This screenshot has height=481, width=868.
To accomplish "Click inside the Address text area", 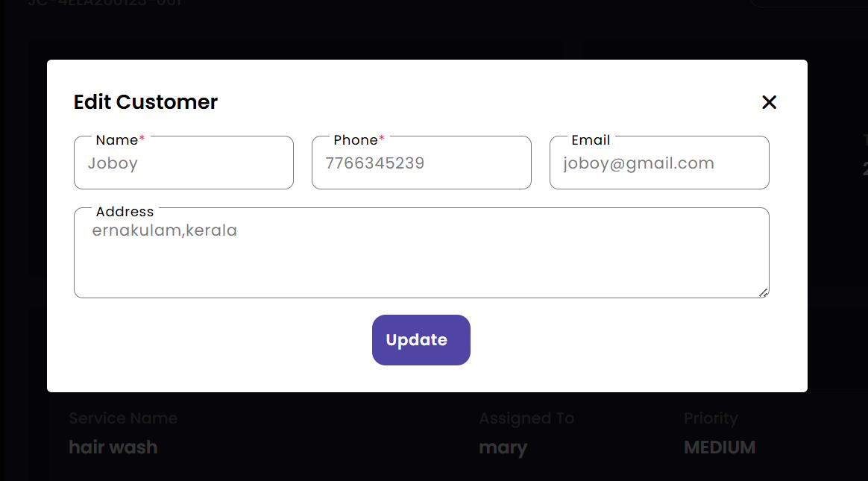I will pos(421,257).
